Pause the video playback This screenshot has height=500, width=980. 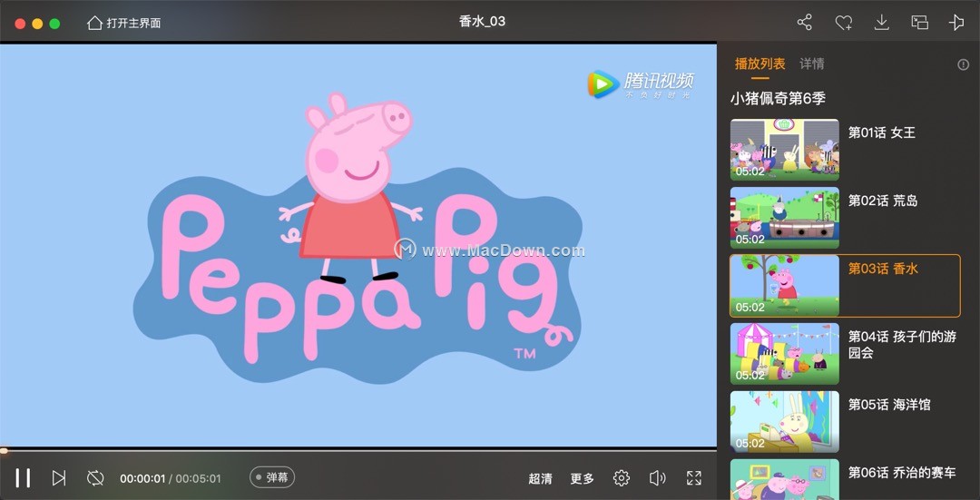click(x=23, y=478)
